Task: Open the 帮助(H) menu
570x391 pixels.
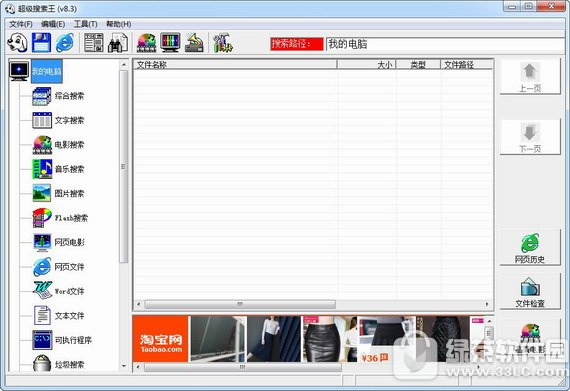Action: pos(119,24)
